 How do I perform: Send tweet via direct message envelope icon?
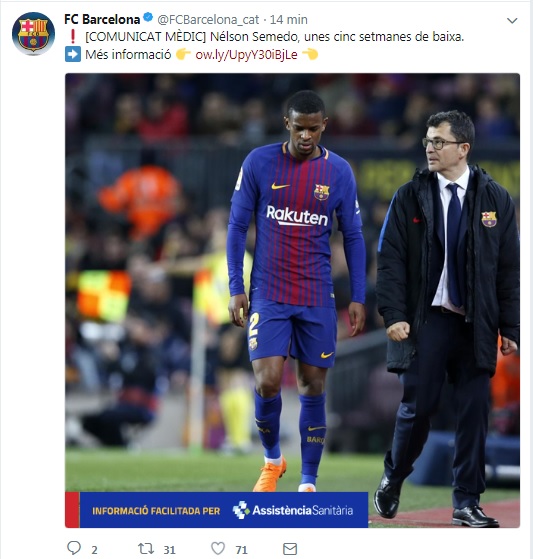(x=290, y=549)
